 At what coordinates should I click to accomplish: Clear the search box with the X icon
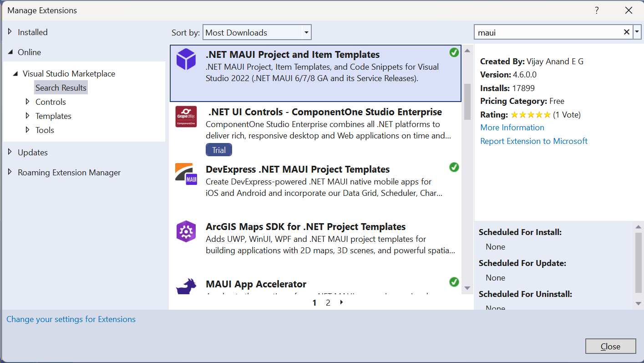[x=626, y=32]
